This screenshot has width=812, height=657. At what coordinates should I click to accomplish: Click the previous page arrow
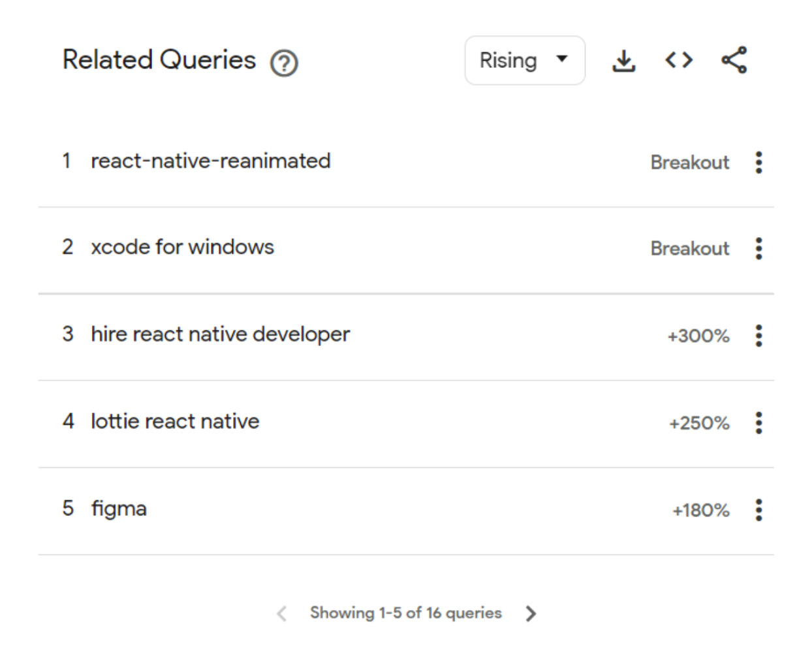coord(281,613)
